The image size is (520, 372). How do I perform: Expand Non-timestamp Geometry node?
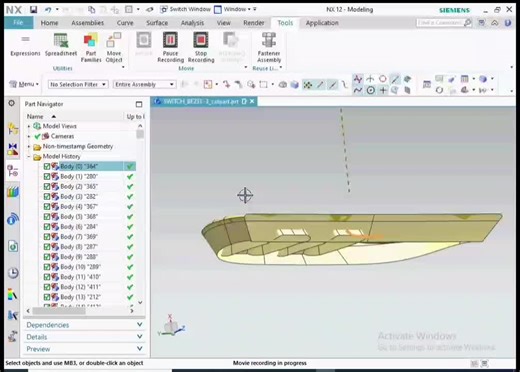click(x=29, y=146)
